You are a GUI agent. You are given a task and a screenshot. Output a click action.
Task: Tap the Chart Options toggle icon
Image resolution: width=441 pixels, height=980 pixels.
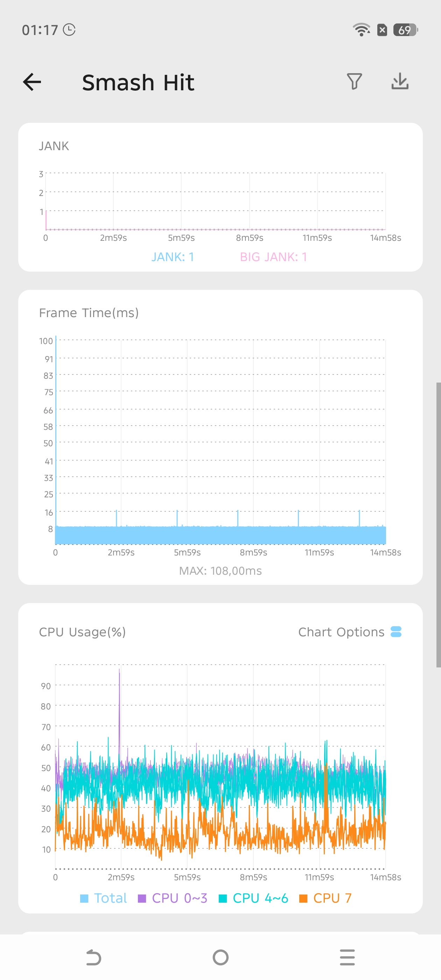(396, 631)
